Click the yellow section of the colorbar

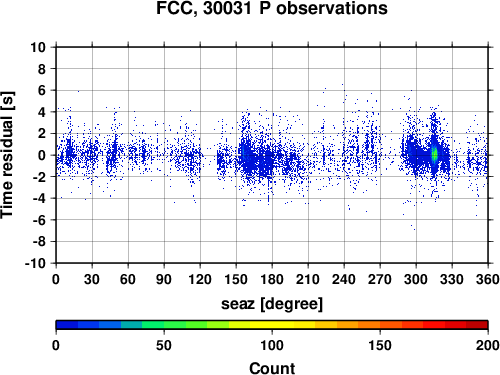pos(272,325)
